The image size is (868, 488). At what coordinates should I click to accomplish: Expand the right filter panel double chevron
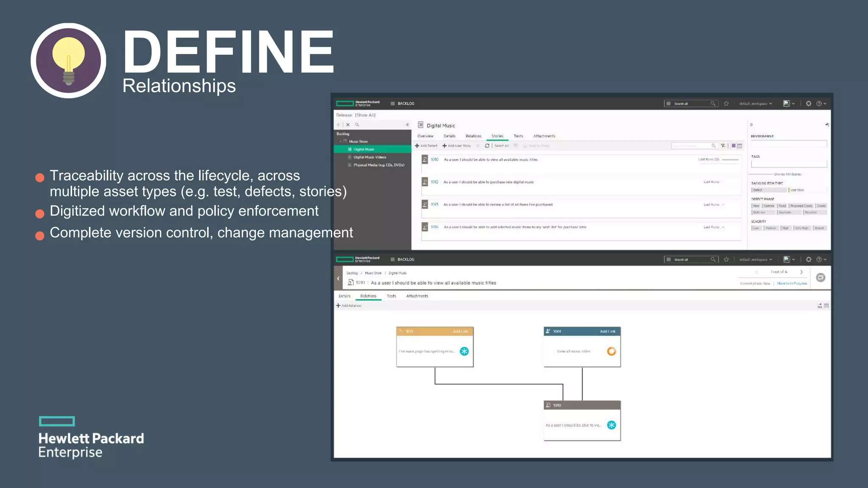point(751,125)
